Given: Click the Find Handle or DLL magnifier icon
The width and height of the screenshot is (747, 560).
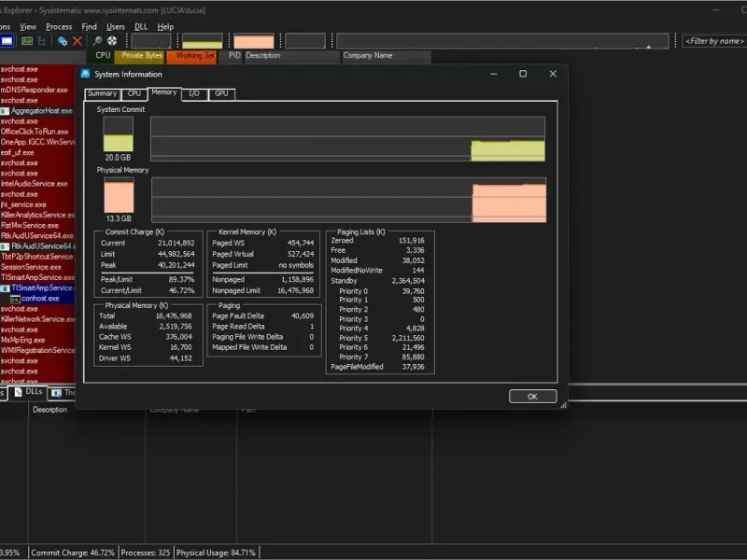Looking at the screenshot, I should 97,41.
